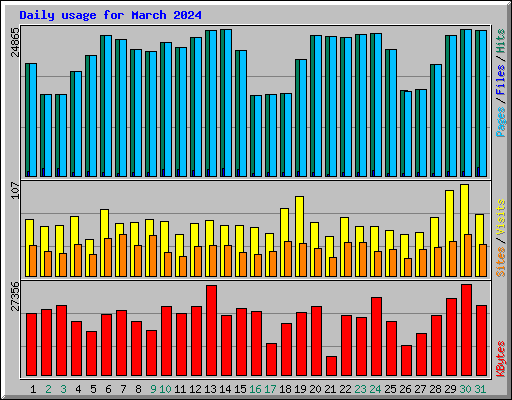Image resolution: width=512 pixels, height=400 pixels.
Task: Click the 'Sites / Visits' legend label
Action: click(x=500, y=238)
